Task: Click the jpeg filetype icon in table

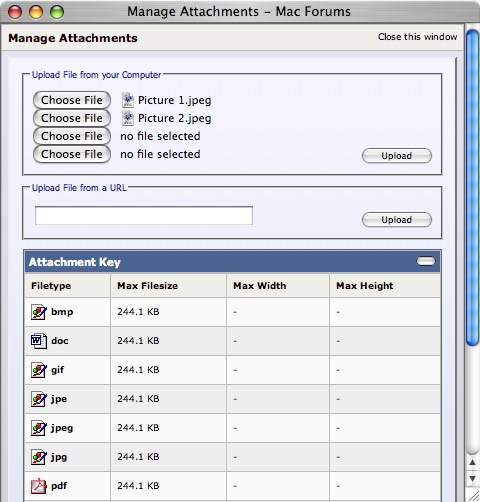Action: 39,428
